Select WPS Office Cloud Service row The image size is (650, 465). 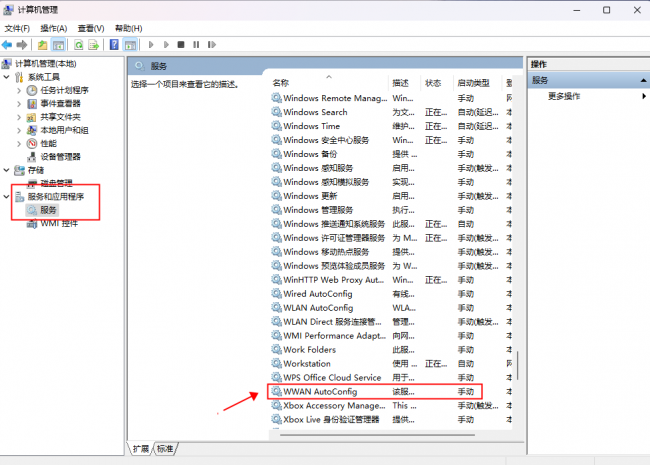pos(391,378)
